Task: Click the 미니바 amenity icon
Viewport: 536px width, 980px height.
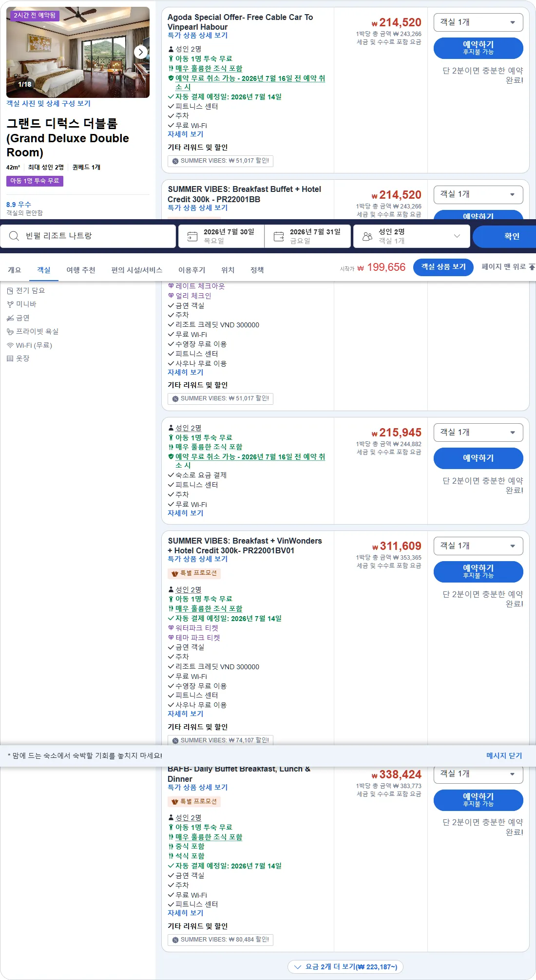Action: click(10, 304)
